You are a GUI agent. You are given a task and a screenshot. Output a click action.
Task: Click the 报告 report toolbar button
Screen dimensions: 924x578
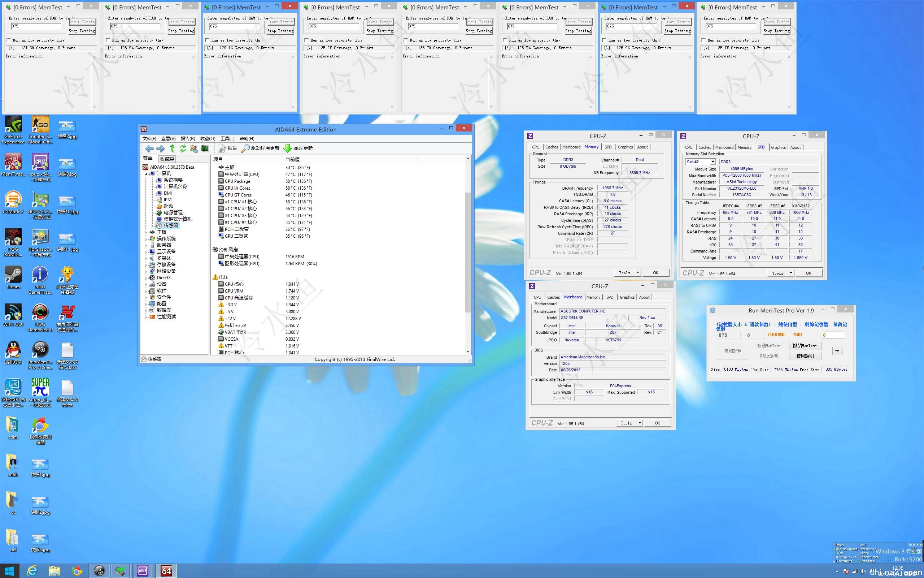(x=228, y=148)
